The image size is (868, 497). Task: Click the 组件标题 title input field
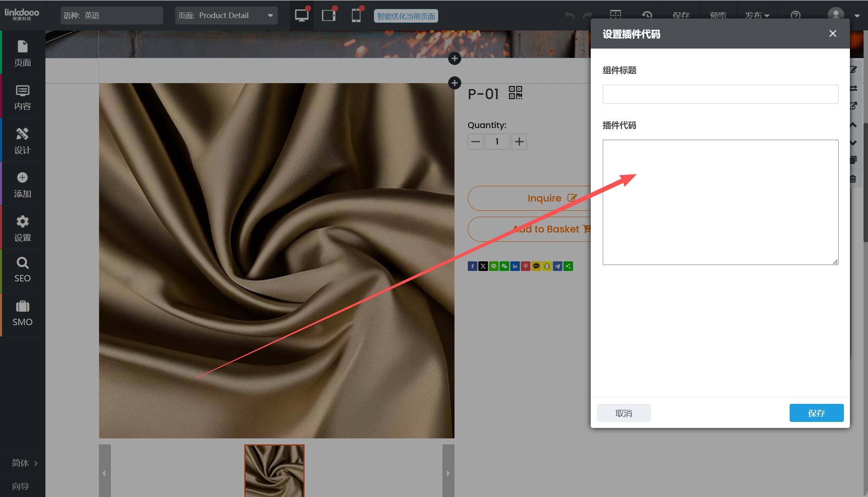[x=720, y=94]
